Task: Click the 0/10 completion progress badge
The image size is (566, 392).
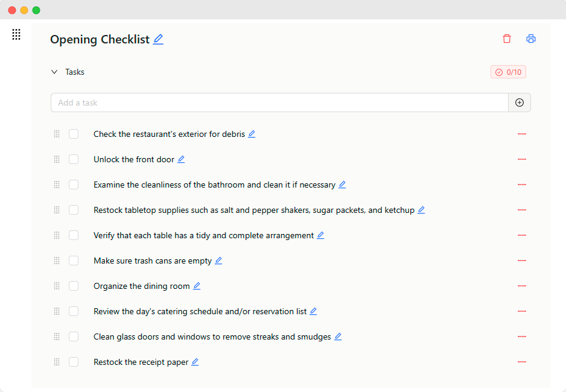Action: pos(508,72)
